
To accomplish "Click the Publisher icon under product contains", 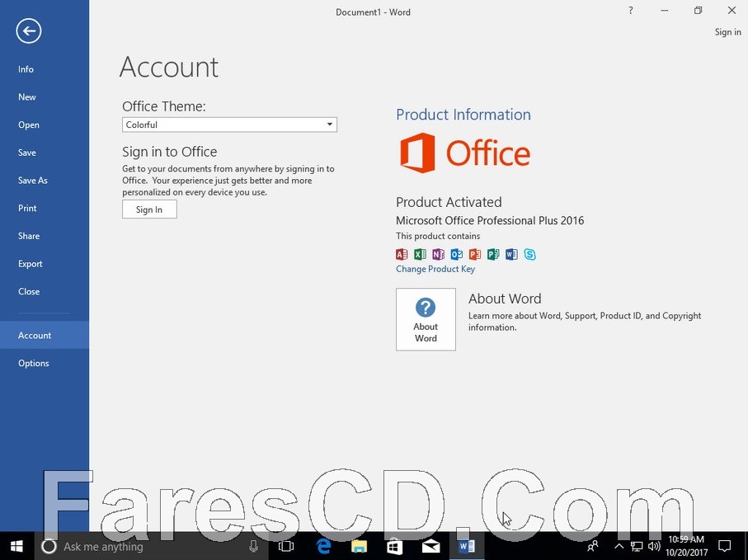I will pos(493,254).
